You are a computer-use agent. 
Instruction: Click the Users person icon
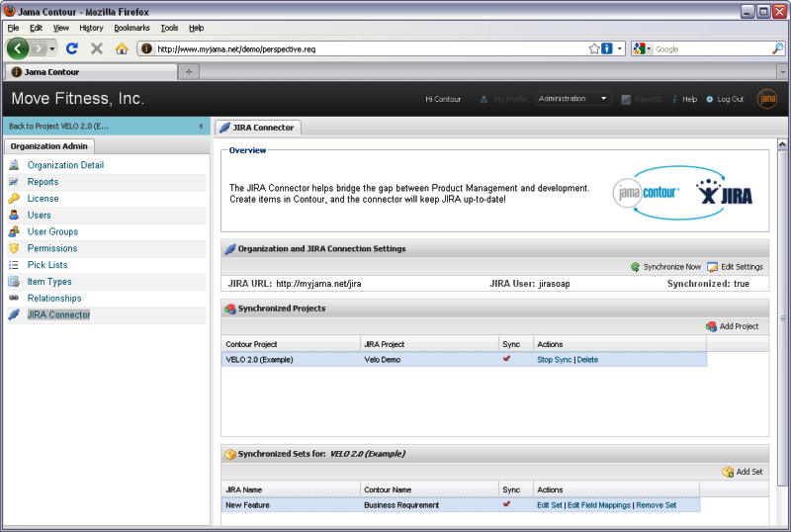pyautogui.click(x=14, y=215)
